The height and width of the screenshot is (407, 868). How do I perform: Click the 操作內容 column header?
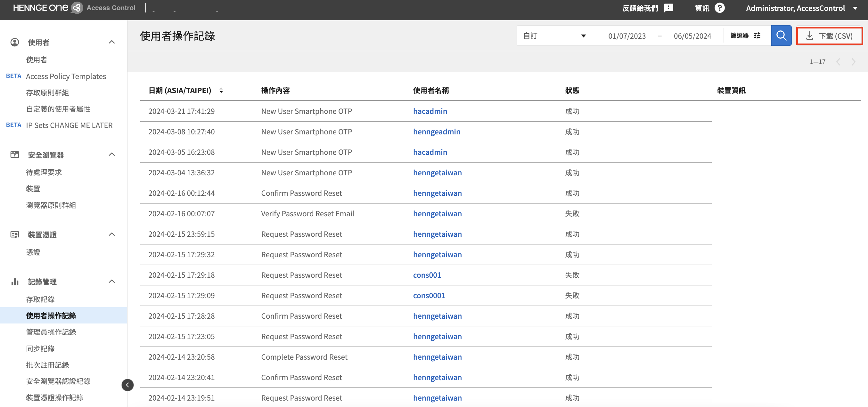point(275,91)
